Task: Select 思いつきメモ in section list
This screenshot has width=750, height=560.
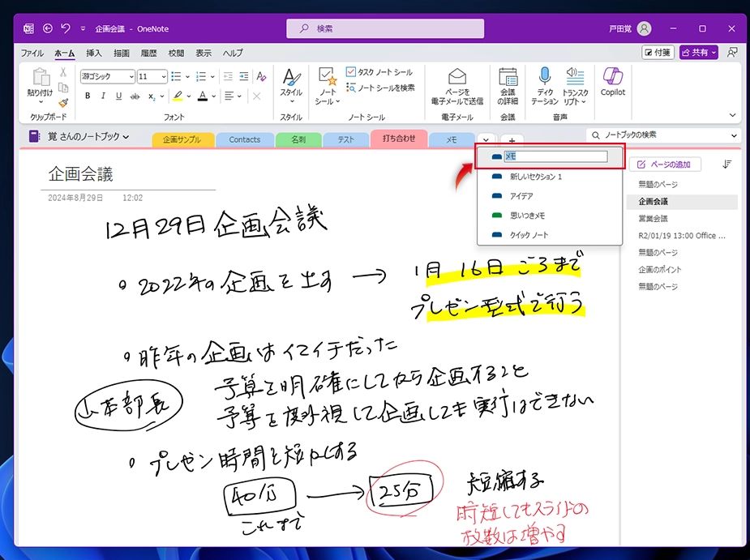Action: [550, 216]
